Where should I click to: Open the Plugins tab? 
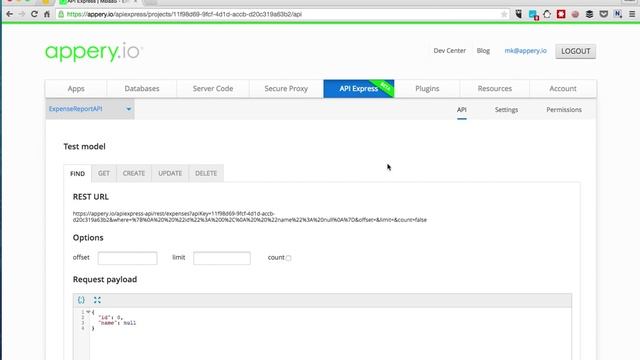click(x=427, y=89)
